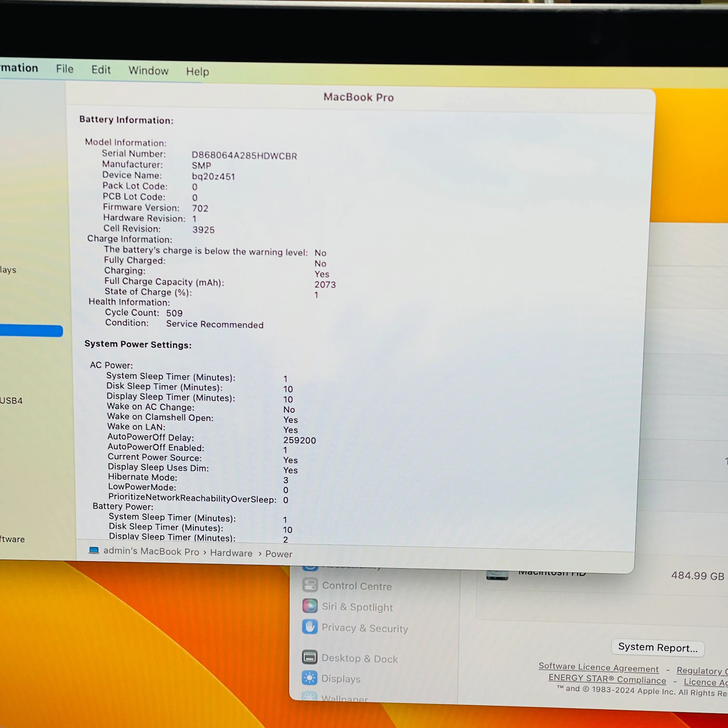Click the Wake on LAN label
Image resolution: width=728 pixels, height=728 pixels.
coord(136,427)
